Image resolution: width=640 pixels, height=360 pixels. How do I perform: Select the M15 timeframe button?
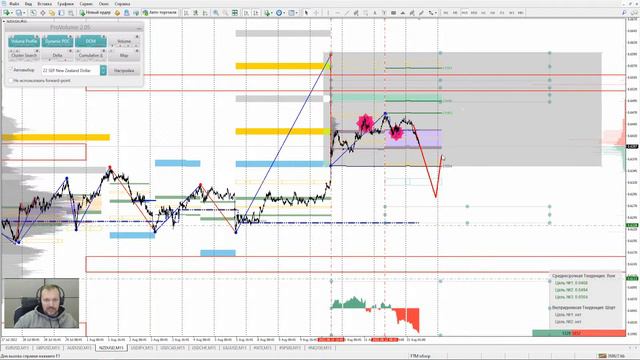click(x=464, y=13)
